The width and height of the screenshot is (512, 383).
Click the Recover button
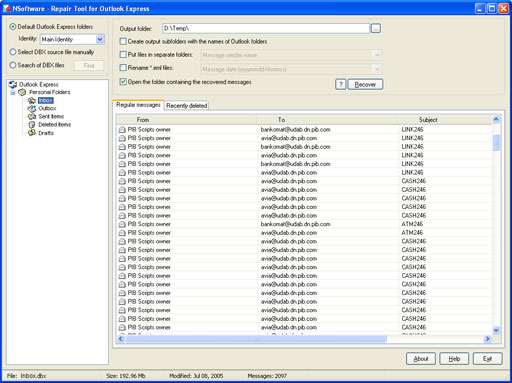[x=365, y=84]
